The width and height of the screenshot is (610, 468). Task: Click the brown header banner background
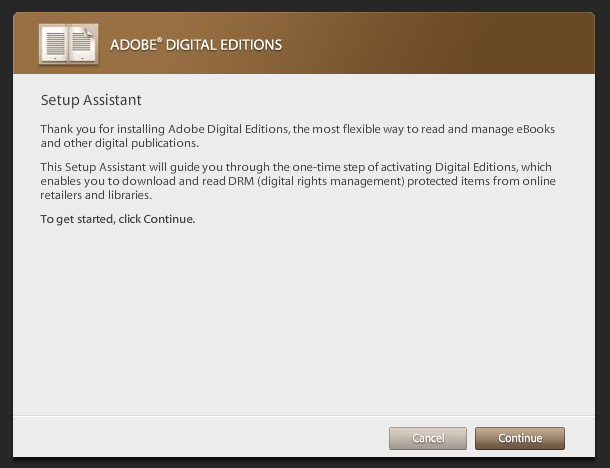[428, 43]
